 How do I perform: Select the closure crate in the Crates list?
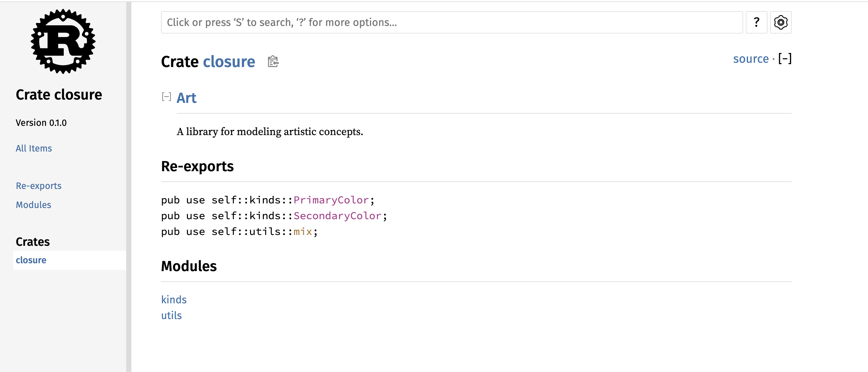pyautogui.click(x=31, y=260)
